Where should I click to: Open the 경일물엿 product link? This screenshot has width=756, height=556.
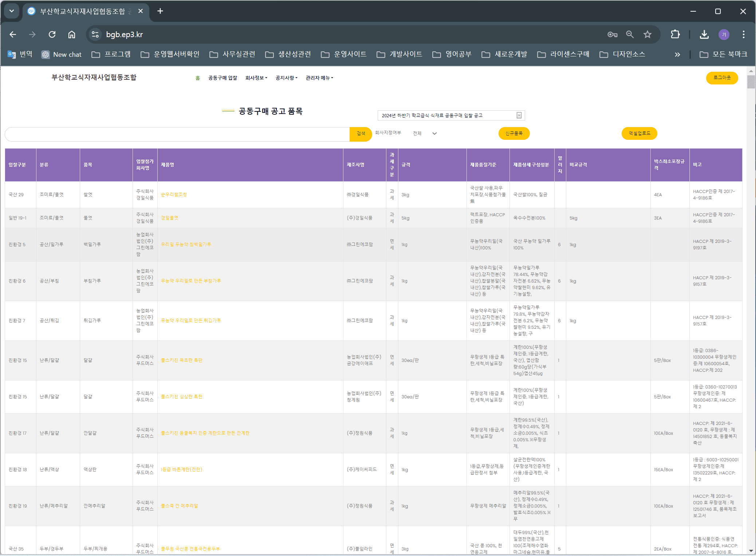click(x=170, y=218)
